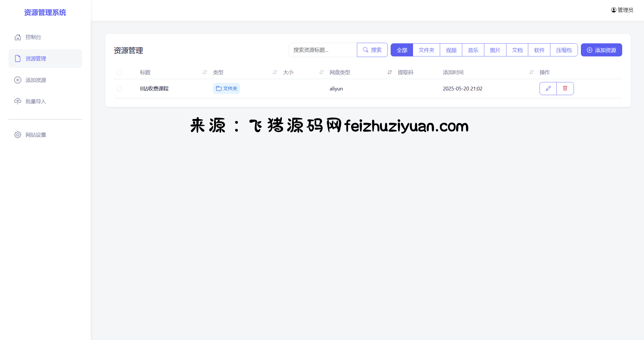The image size is (644, 340).
Task: Open 批量导入 via the cloud upload icon
Action: 18,101
